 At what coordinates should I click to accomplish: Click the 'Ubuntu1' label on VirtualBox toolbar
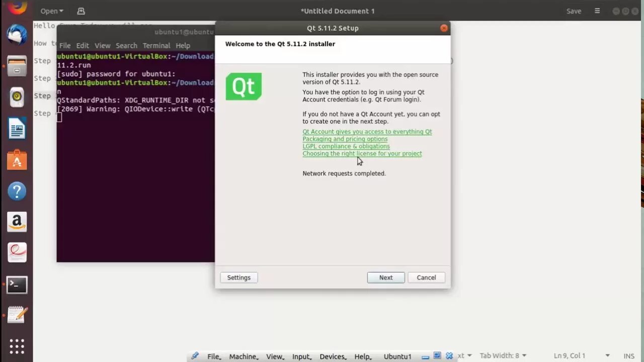(x=397, y=356)
